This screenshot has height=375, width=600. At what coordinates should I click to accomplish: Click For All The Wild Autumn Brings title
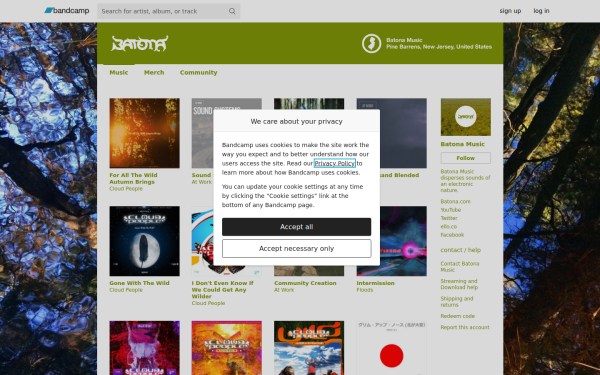tap(133, 178)
